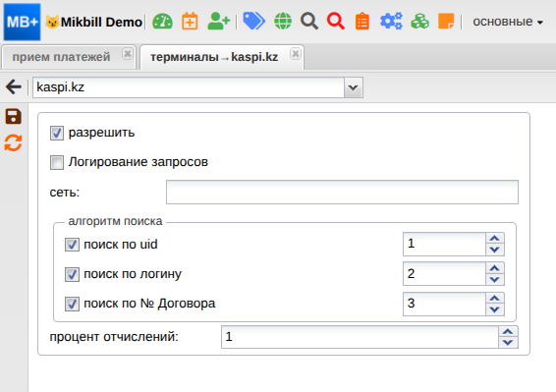Click the поиск по uid number field
The image size is (556, 392).
point(444,244)
